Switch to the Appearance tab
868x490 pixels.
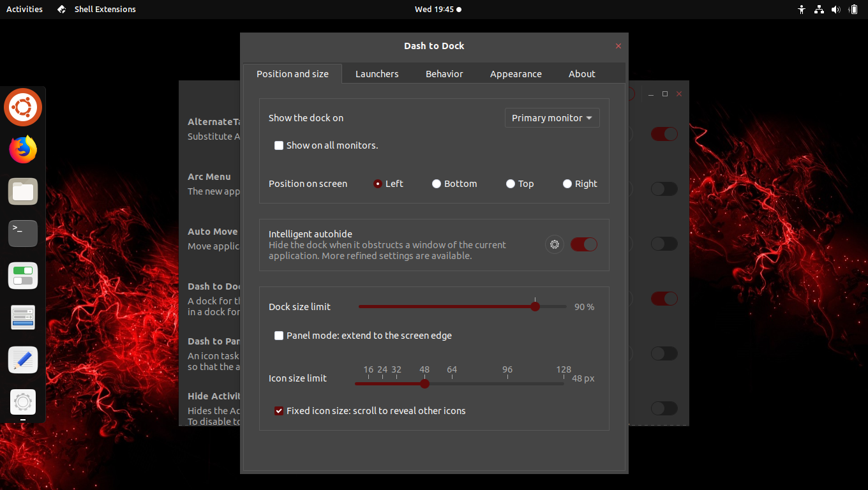(516, 74)
